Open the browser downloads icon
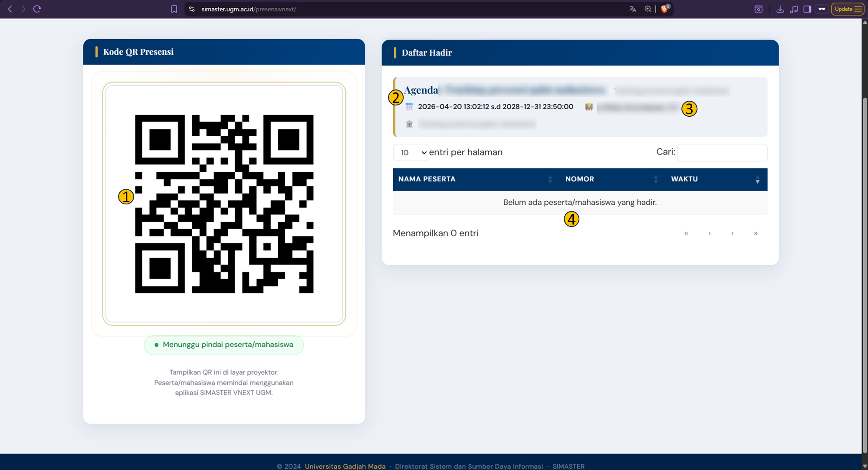Viewport: 868px width, 470px height. pyautogui.click(x=780, y=9)
